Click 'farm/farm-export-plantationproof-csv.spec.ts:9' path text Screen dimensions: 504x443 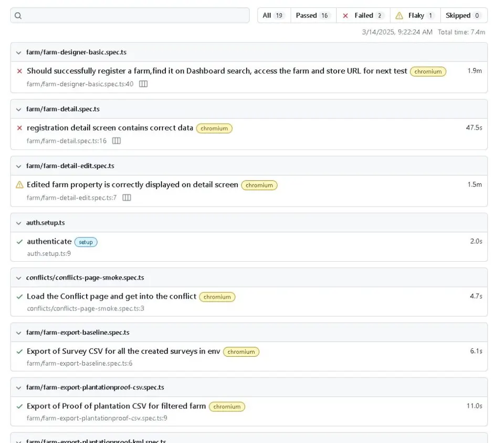pos(97,418)
